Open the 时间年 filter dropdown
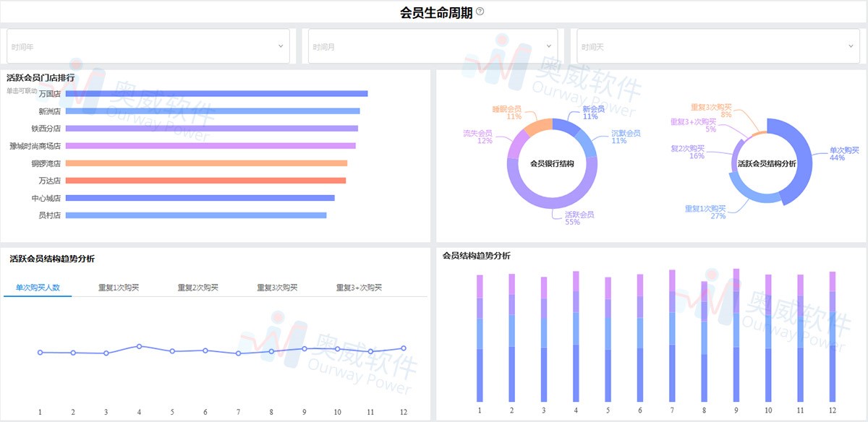This screenshot has height=422, width=868. [148, 45]
